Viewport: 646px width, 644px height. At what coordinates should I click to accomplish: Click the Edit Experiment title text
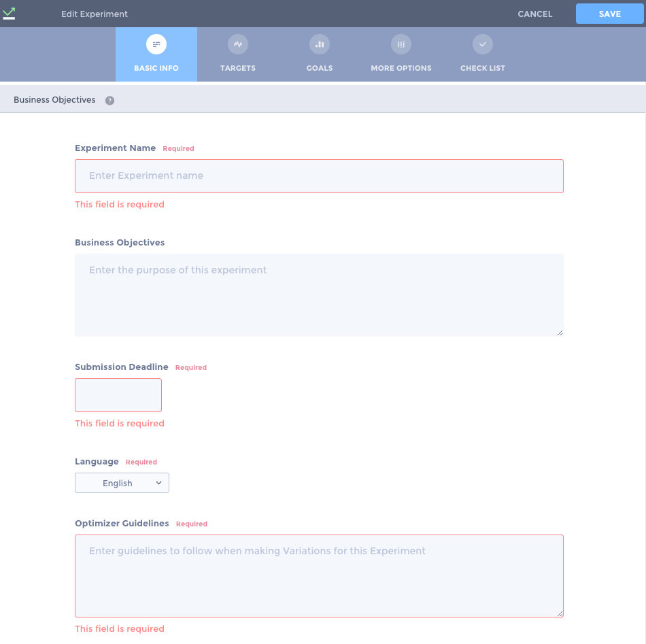(95, 14)
